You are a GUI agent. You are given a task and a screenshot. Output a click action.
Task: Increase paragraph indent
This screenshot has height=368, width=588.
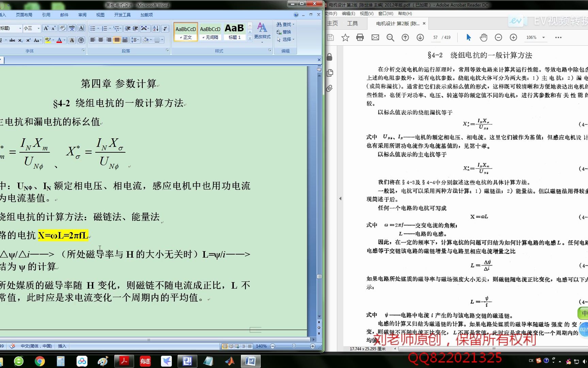pos(135,29)
